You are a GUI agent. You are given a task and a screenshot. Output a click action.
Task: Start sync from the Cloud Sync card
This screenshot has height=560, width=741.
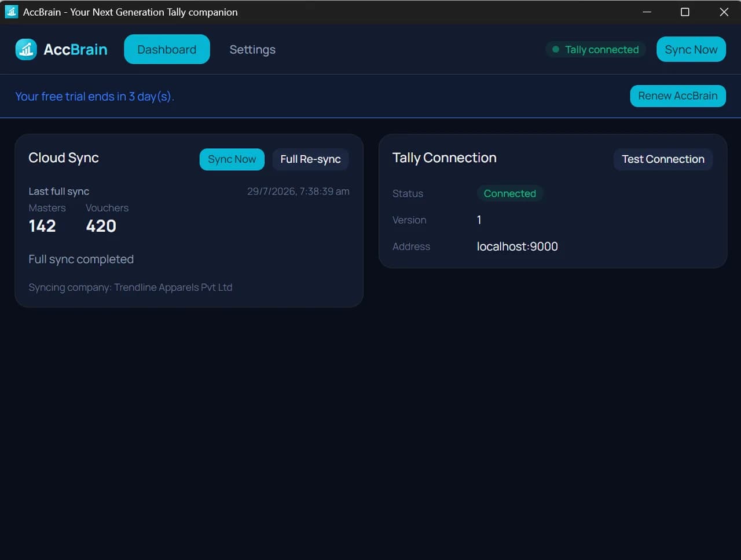point(232,159)
